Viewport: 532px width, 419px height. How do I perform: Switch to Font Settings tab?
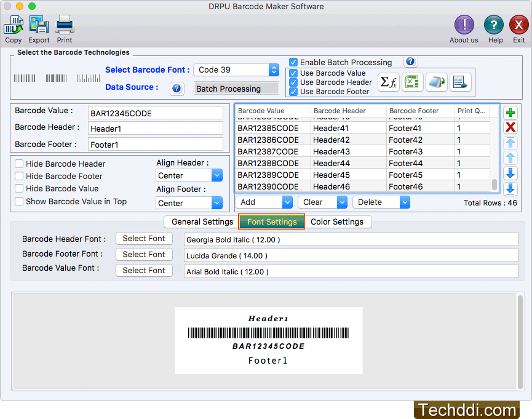pos(272,221)
